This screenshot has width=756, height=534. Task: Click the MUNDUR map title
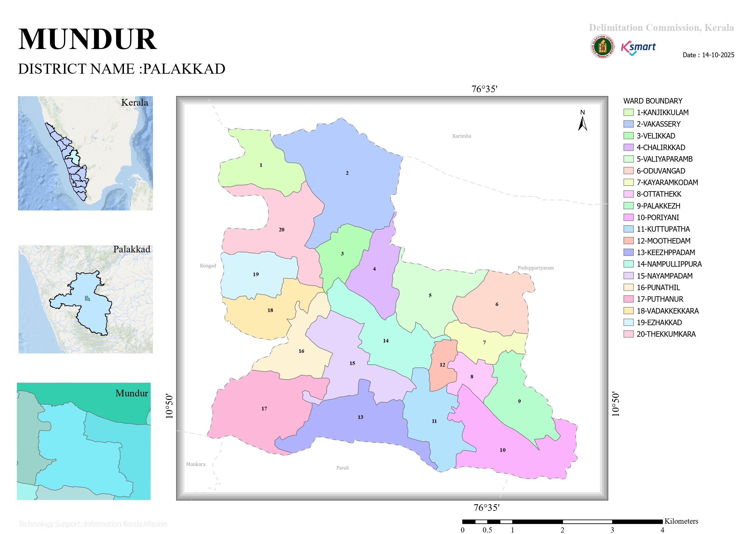pos(87,39)
